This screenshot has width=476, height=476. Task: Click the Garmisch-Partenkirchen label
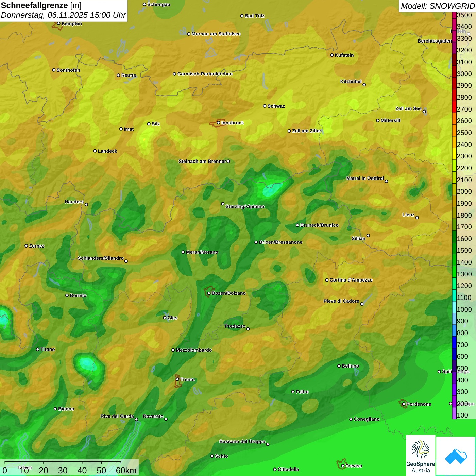click(x=205, y=74)
